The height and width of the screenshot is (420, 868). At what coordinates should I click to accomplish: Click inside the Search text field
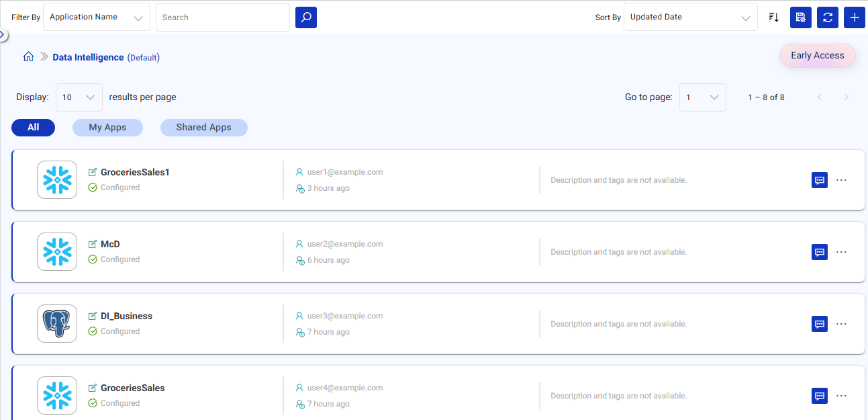tap(222, 17)
